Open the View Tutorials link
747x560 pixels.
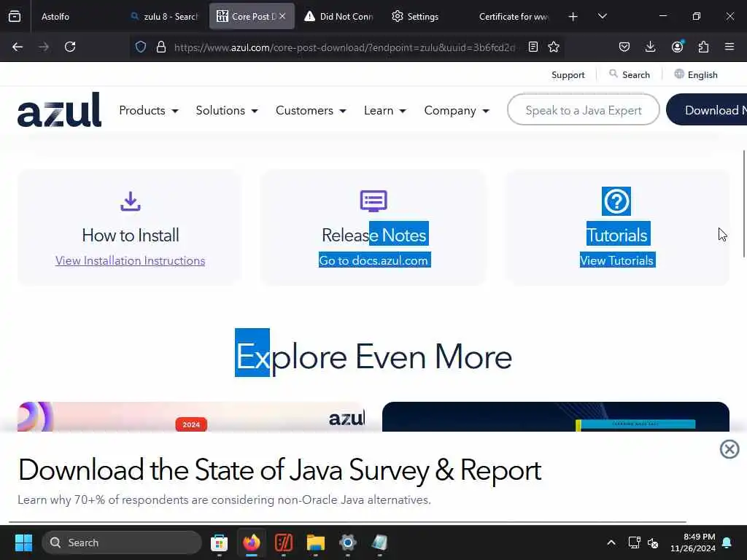pos(616,260)
